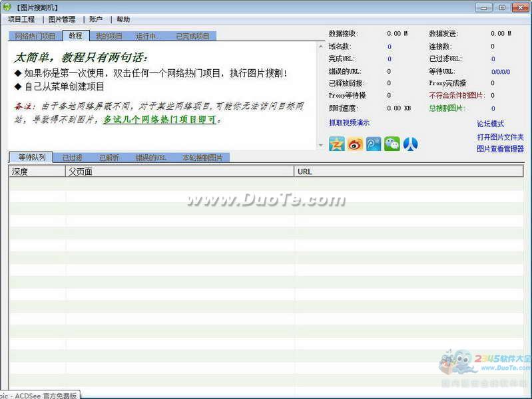Image resolution: width=532 pixels, height=399 pixels.
Task: Open the 图片管理 menu
Action: pos(62,19)
